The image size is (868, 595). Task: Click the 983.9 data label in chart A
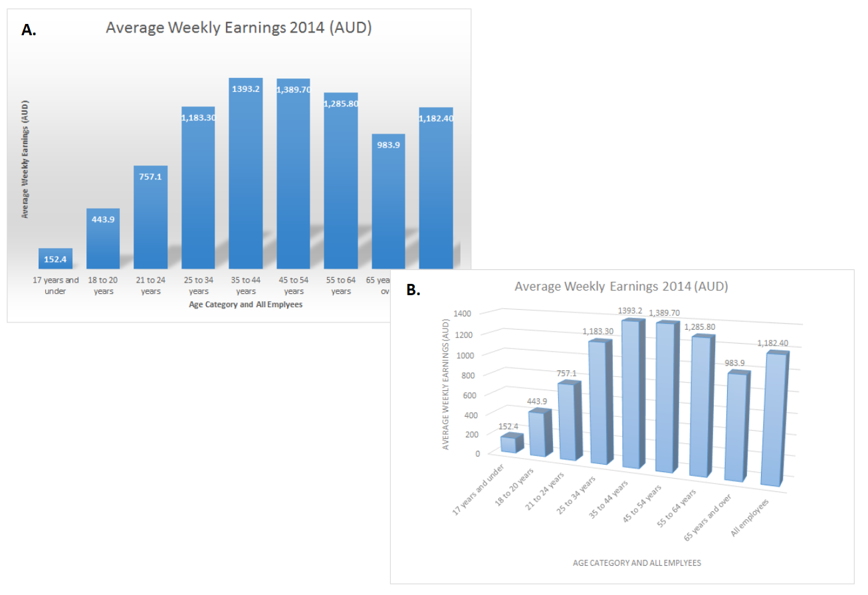389,146
